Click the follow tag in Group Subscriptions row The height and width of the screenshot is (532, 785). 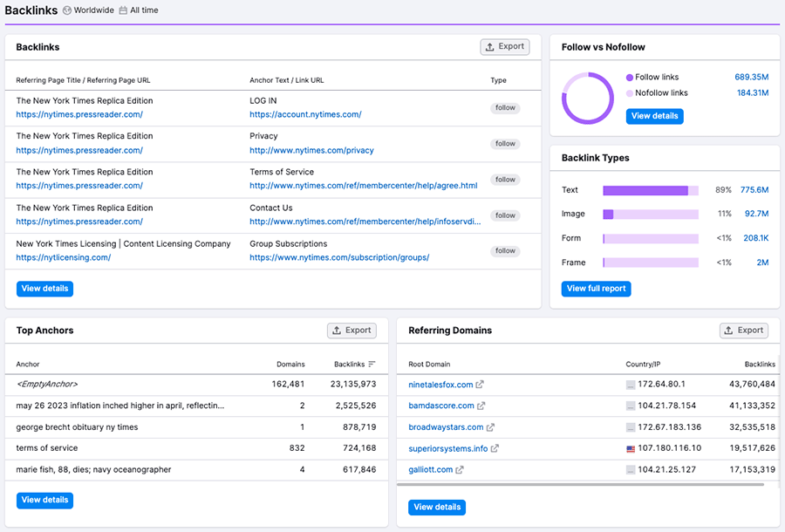(505, 250)
